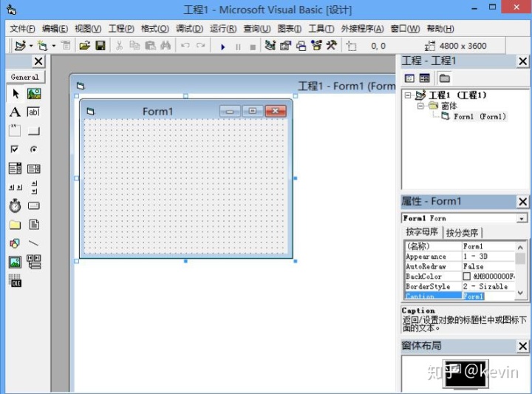Select the Image control tool
The width and height of the screenshot is (532, 394).
[x=15, y=262]
